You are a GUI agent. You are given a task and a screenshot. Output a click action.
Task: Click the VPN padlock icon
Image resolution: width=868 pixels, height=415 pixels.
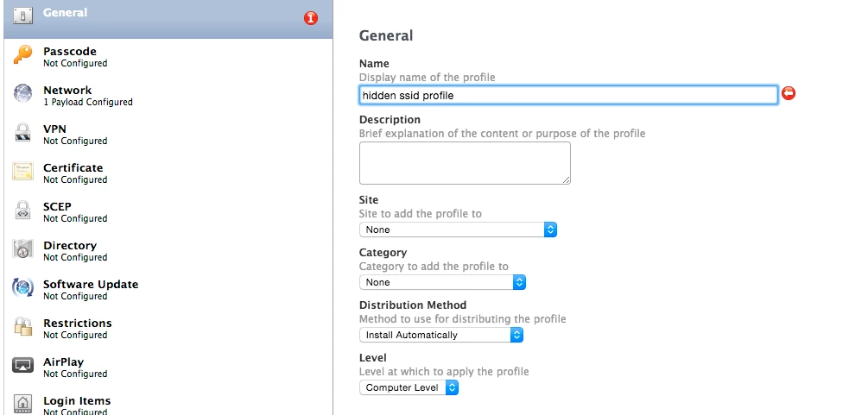click(x=23, y=133)
